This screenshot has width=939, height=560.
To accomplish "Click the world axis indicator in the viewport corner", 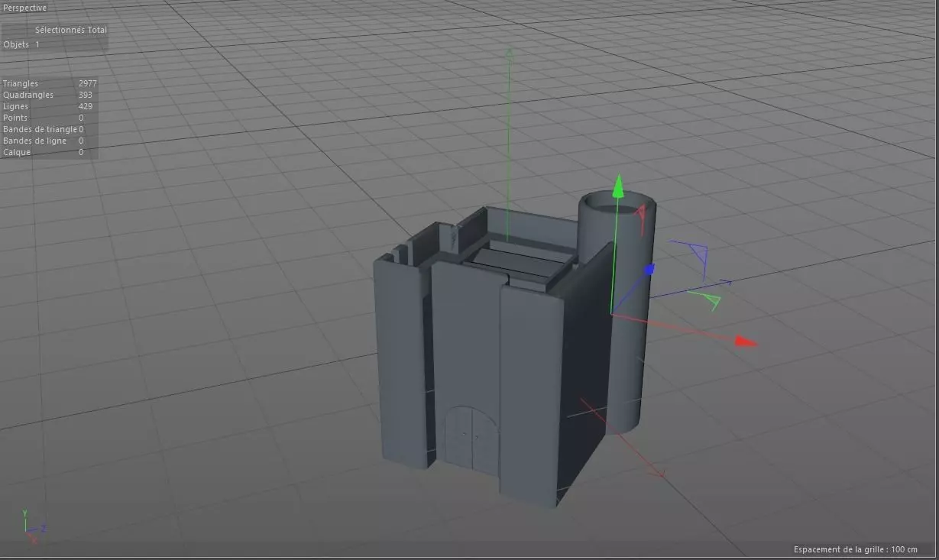I will click(33, 527).
